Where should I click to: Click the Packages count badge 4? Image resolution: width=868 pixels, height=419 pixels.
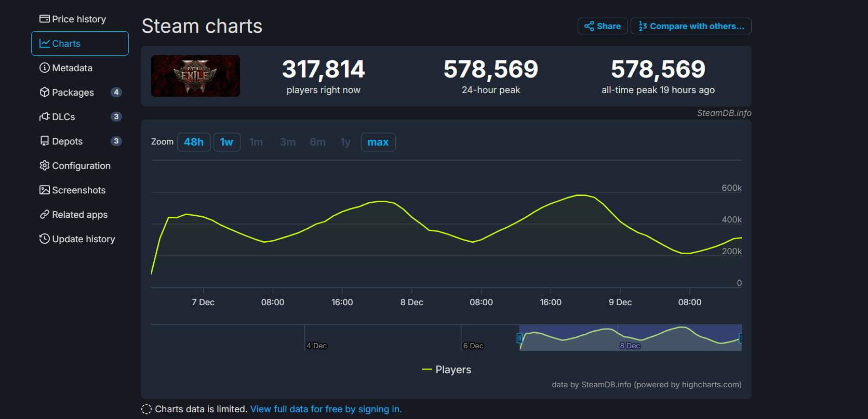pos(116,92)
